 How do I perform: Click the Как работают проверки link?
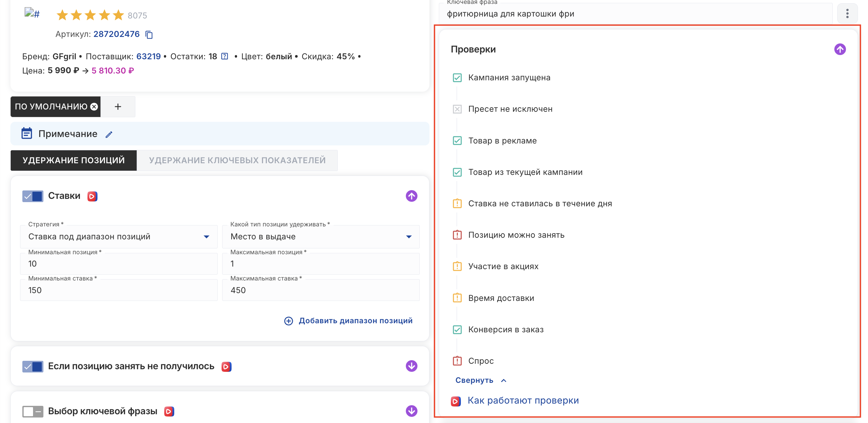tap(523, 400)
